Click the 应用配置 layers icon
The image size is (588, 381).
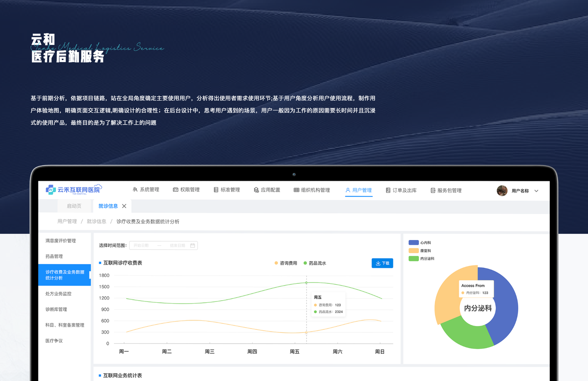coord(256,190)
